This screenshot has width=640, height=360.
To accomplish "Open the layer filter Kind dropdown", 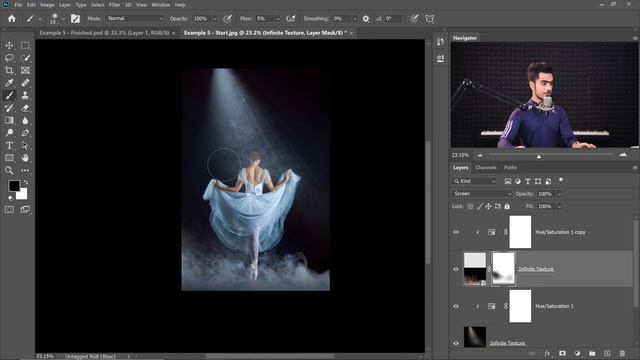I will coord(474,181).
